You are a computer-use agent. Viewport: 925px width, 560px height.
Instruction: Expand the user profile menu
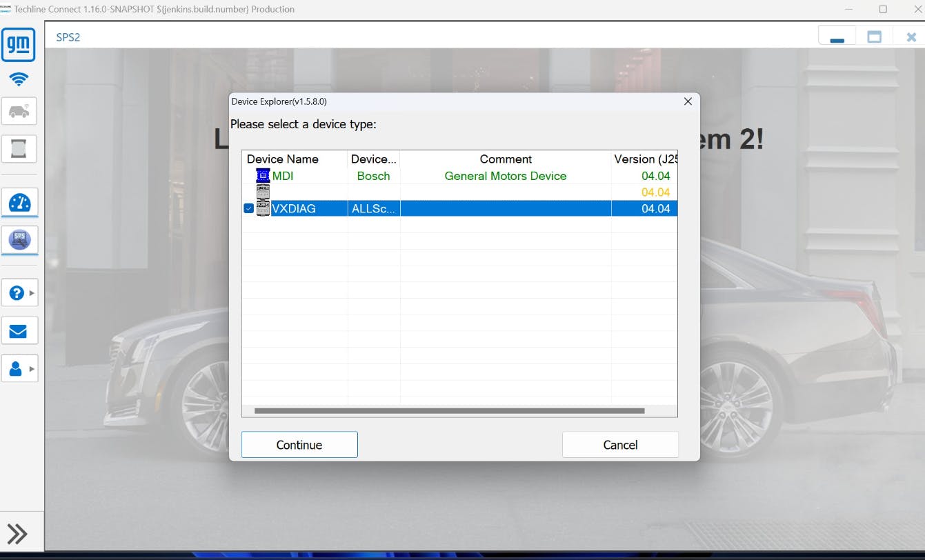click(x=19, y=369)
